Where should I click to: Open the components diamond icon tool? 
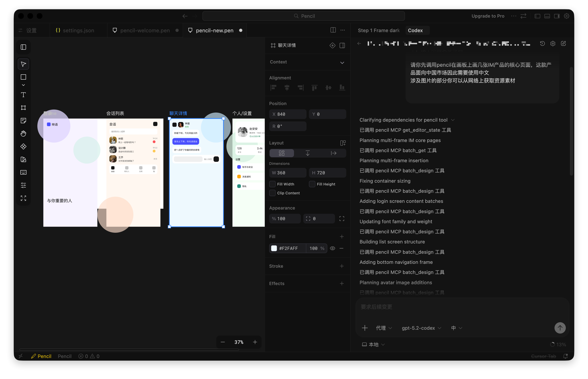pos(23,146)
